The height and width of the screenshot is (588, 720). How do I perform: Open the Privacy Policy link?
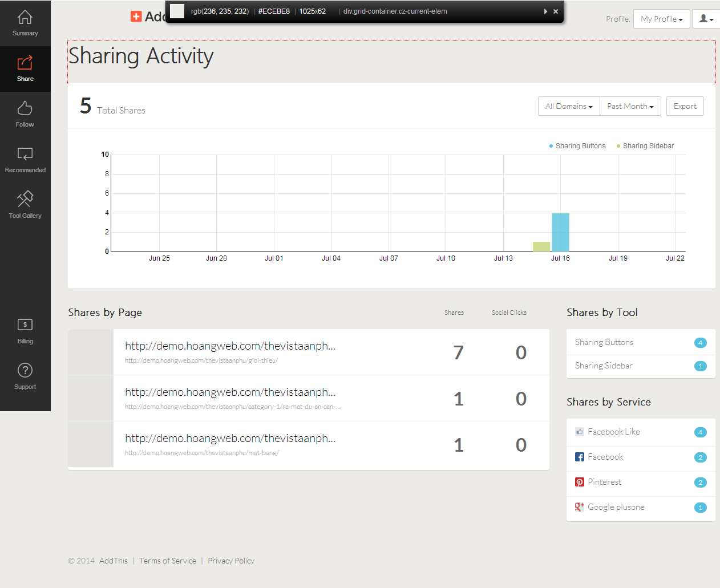coord(231,561)
